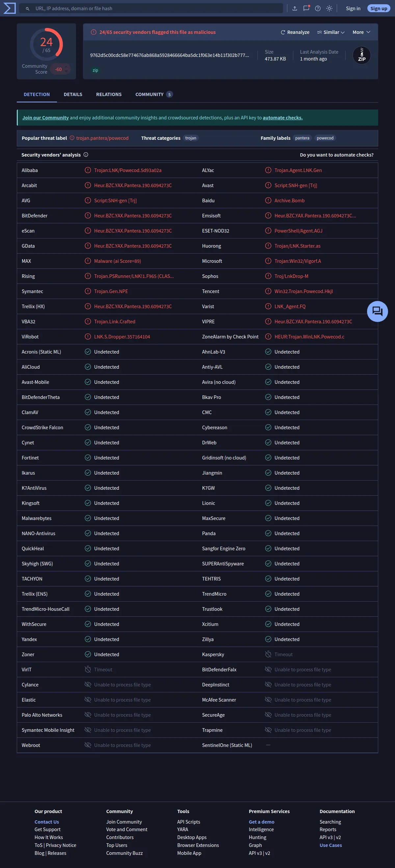Viewport: 395px width, 868px height.
Task: Toggle the light/dark theme sun icon
Action: (329, 9)
